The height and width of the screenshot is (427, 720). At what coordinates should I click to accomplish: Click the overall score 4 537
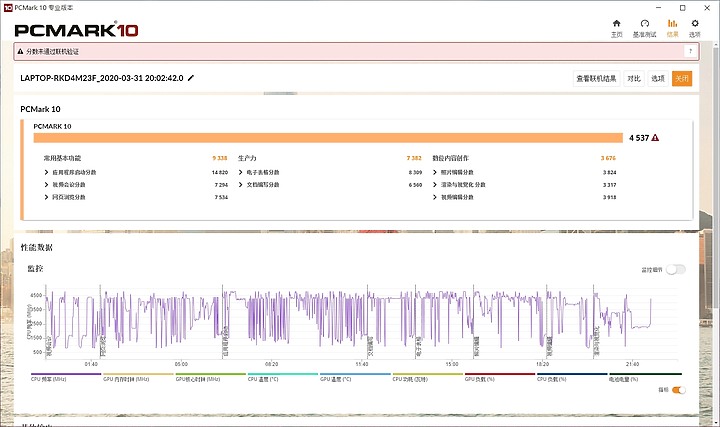pos(639,138)
